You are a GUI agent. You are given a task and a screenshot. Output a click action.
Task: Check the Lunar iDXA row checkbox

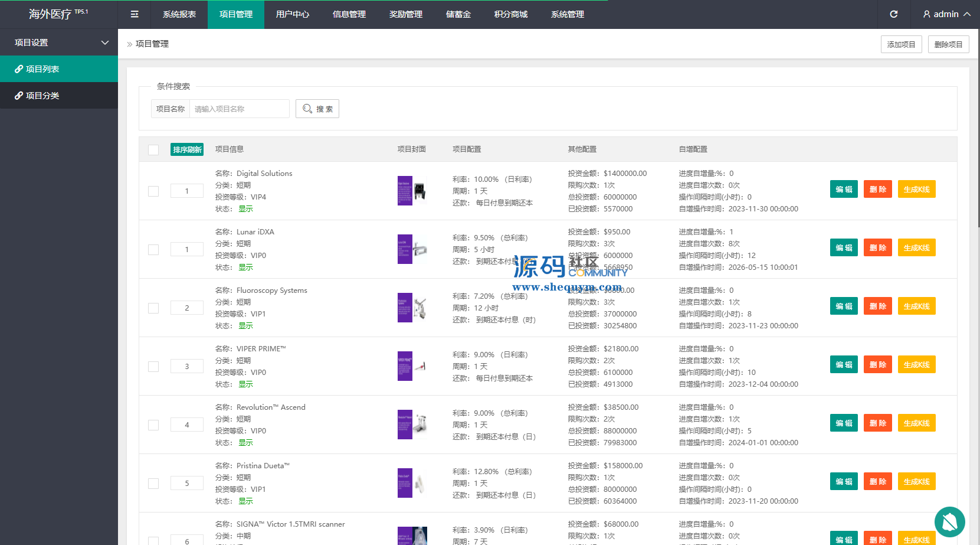153,250
